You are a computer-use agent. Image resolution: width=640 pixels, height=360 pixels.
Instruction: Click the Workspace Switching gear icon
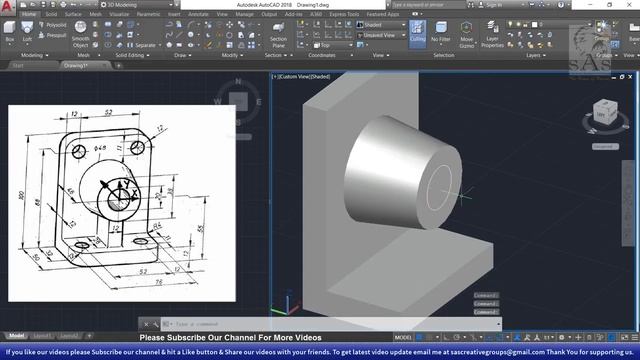tap(562, 338)
